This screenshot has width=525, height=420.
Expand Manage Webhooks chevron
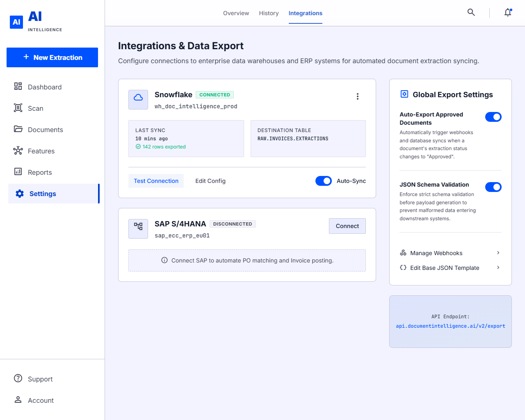tap(498, 253)
